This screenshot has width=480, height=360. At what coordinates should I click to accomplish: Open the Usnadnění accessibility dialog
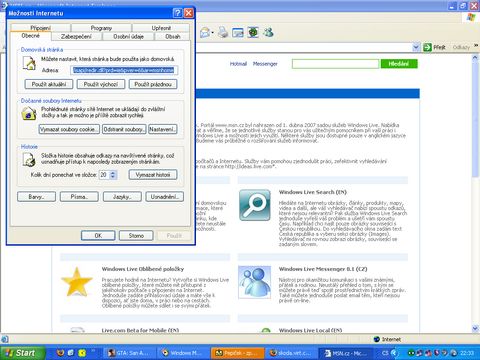[x=165, y=197]
